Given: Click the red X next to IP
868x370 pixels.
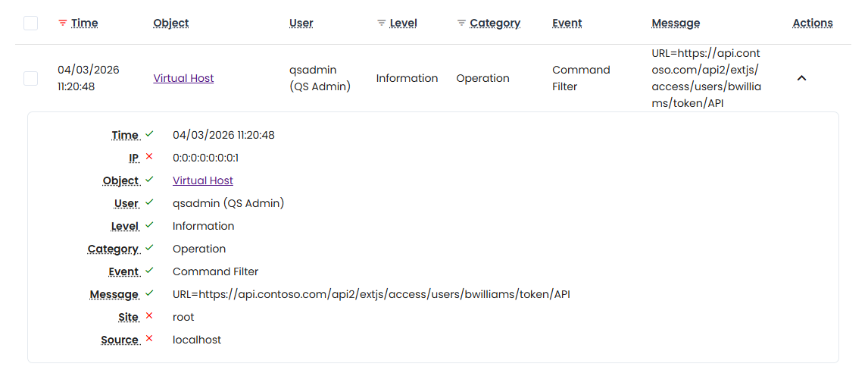Looking at the screenshot, I should (x=149, y=157).
